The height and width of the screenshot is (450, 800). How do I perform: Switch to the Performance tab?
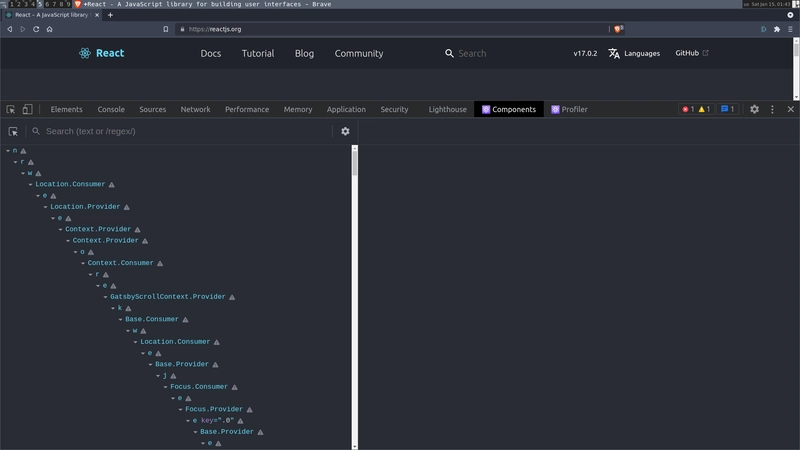click(247, 109)
